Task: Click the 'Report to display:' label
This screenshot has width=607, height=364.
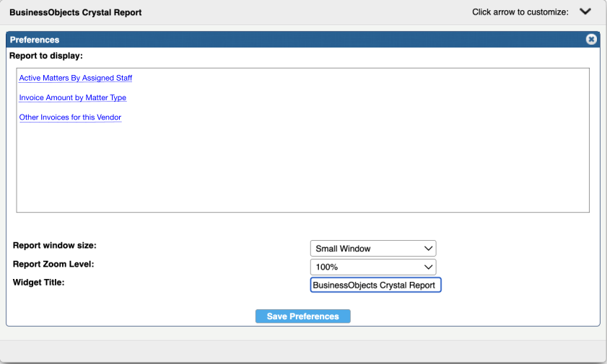Action: (x=46, y=56)
